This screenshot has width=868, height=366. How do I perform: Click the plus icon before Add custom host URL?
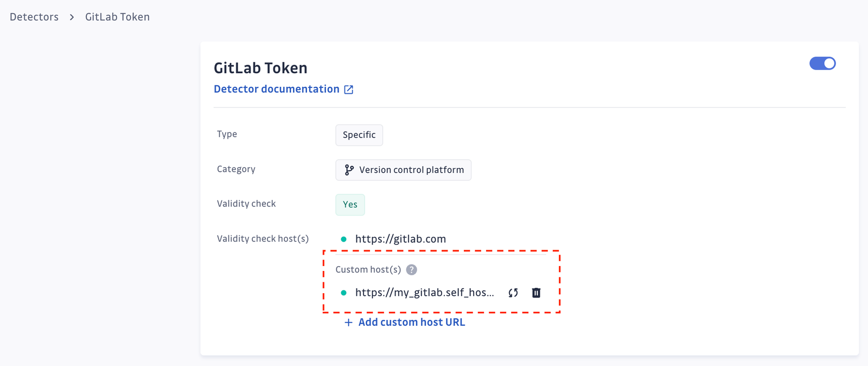(x=347, y=322)
